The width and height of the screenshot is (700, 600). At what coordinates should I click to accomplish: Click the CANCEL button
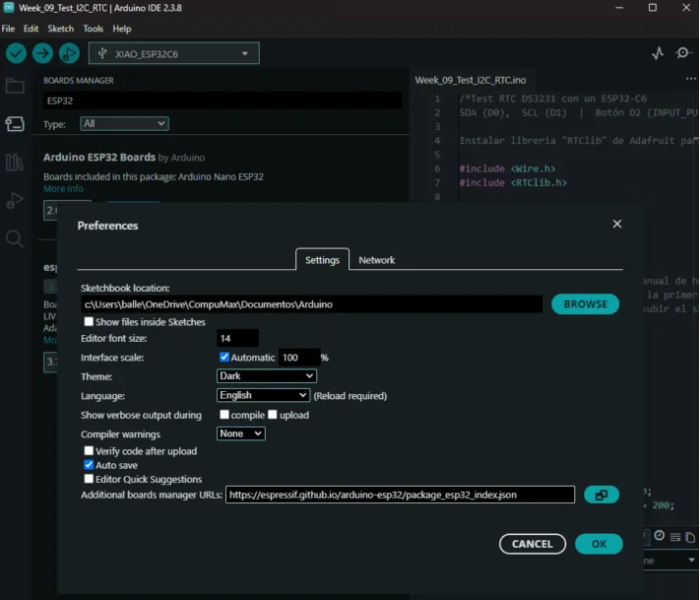coord(533,544)
